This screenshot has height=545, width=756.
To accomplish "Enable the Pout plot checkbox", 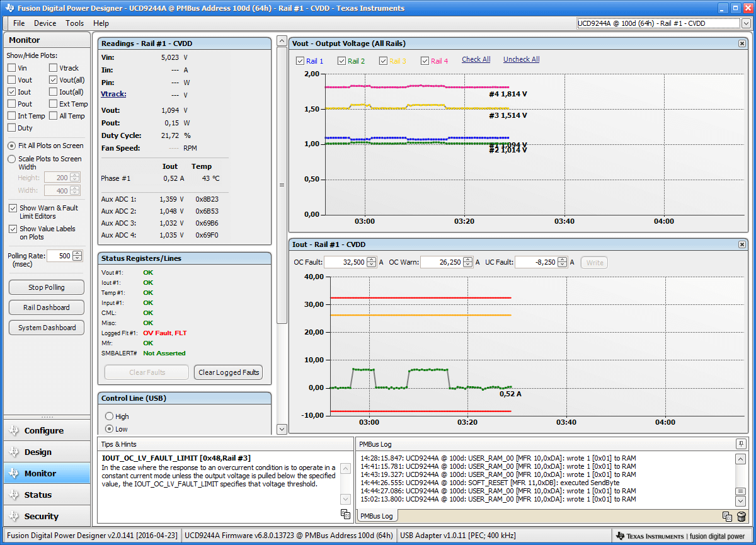I will coord(11,104).
